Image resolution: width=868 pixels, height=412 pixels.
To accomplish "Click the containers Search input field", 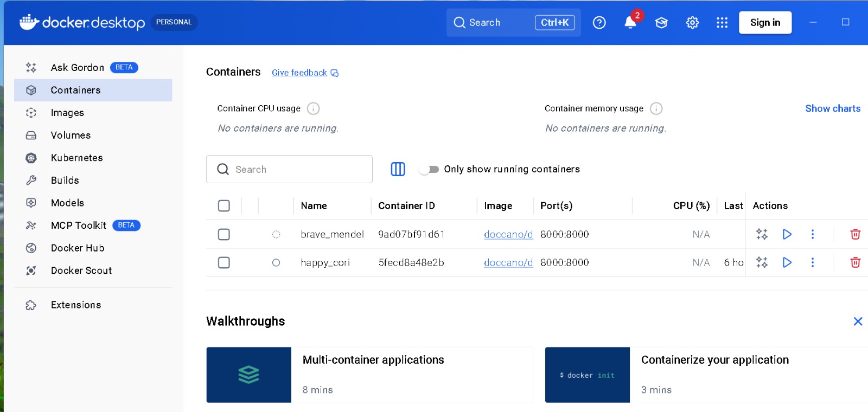I will click(x=289, y=169).
